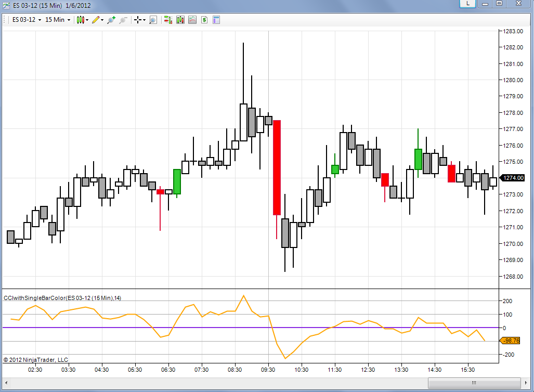Open the indicators icon

click(192, 20)
